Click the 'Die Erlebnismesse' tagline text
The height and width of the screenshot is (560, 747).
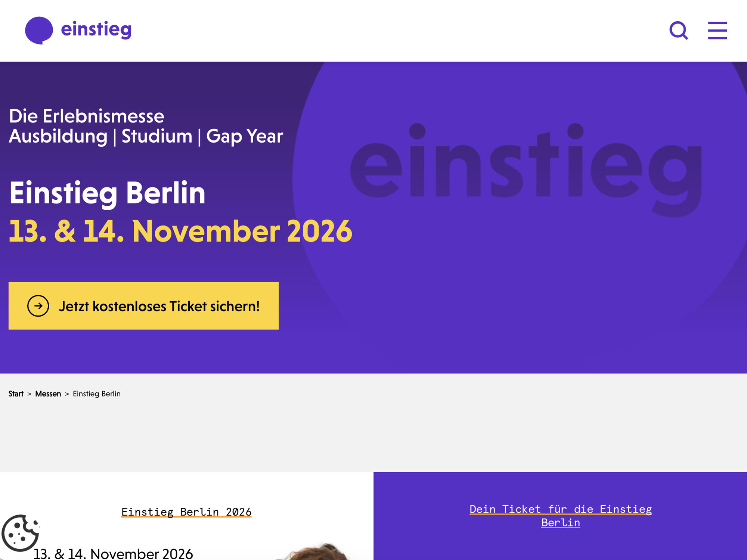[86, 116]
